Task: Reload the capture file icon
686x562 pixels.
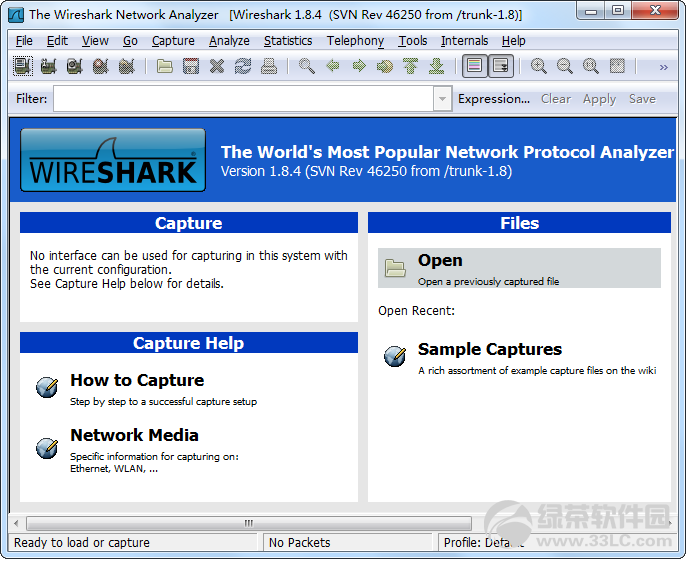Action: [x=243, y=66]
